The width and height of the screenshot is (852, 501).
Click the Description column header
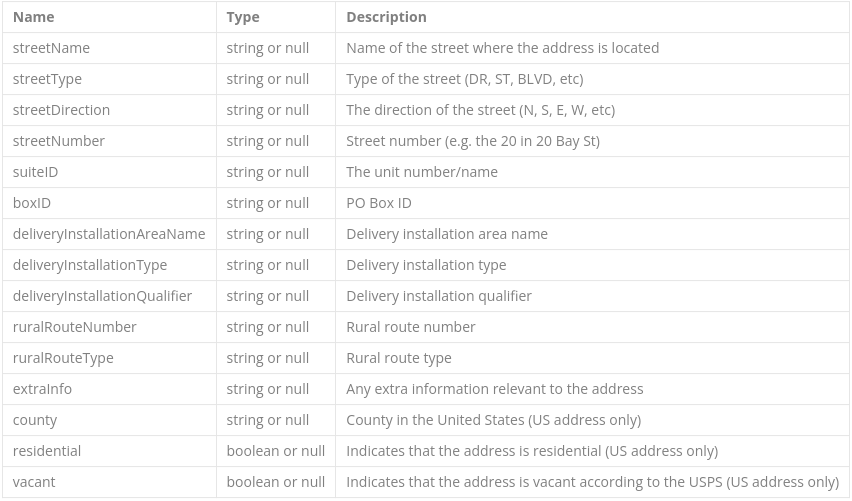coord(386,17)
